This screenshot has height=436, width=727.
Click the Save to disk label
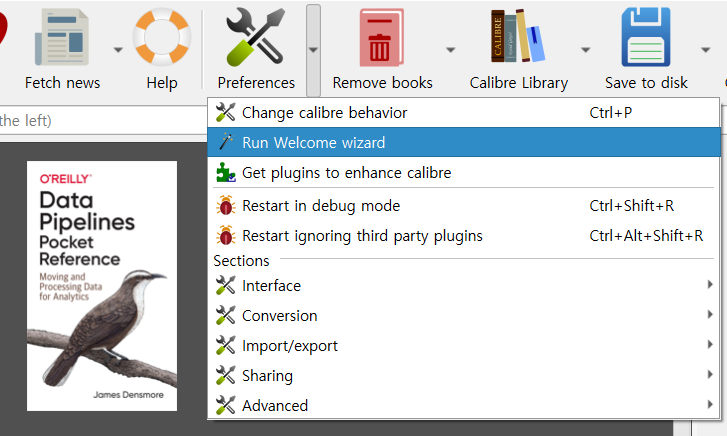coord(646,83)
